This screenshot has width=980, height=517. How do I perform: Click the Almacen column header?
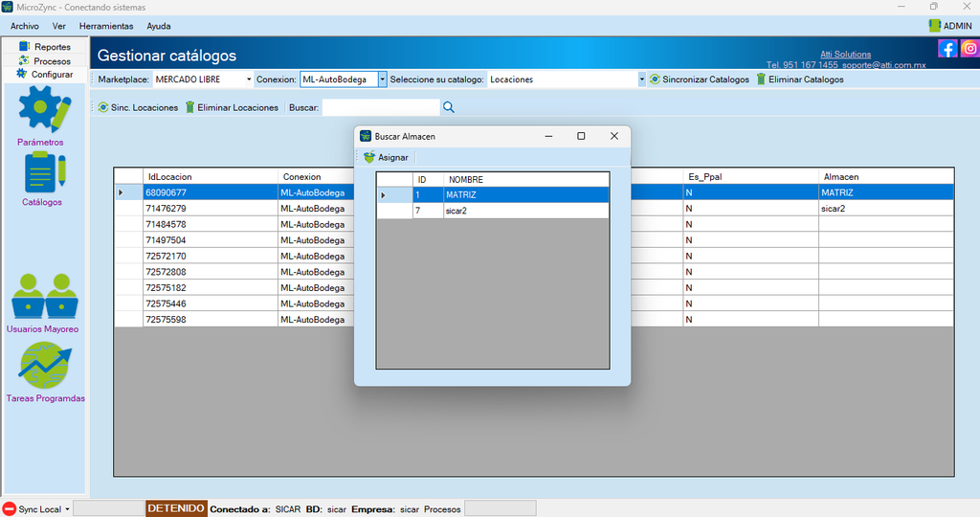885,177
